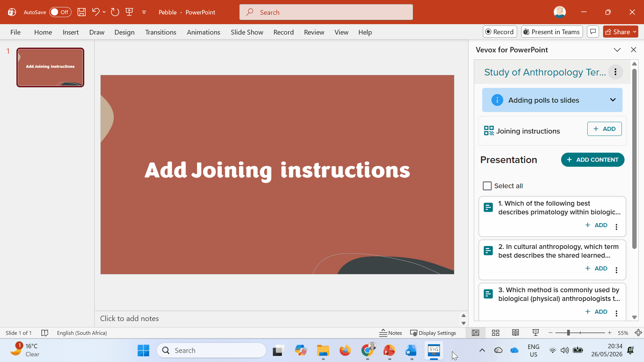644x362 pixels.
Task: Open the Comments pane icon
Action: (593, 32)
